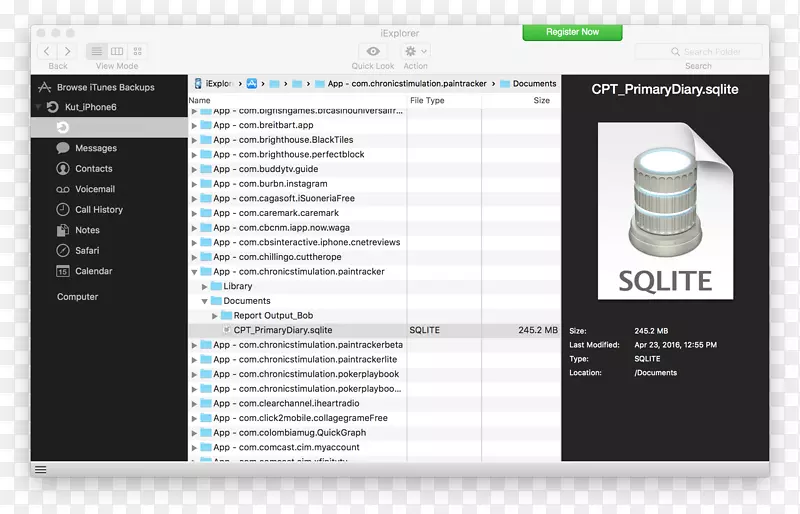
Task: Click the Register Now button
Action: (572, 32)
